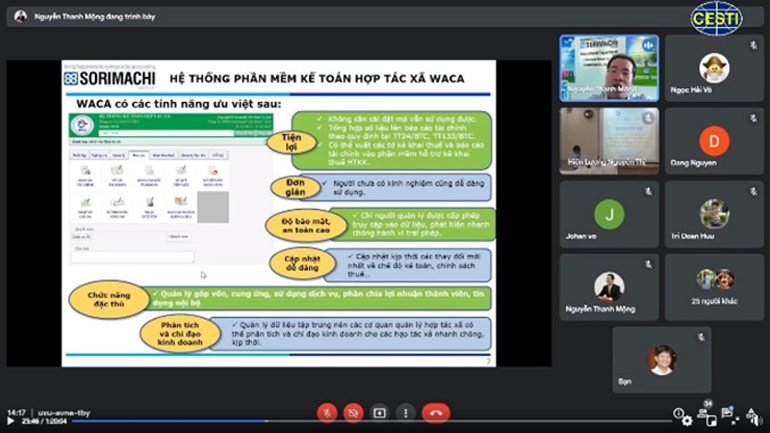The image size is (770, 433).
Task: Open the video player settings gear
Action: click(687, 421)
